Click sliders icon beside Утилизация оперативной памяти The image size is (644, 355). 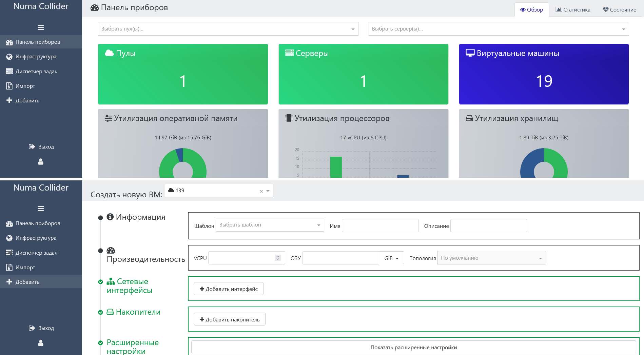[x=108, y=118]
